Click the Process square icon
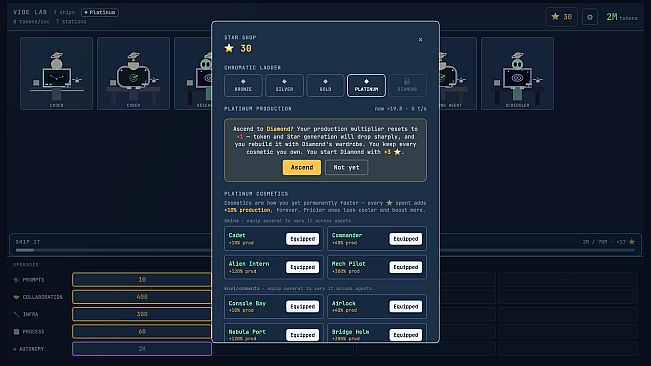The width and height of the screenshot is (651, 366). [16, 332]
